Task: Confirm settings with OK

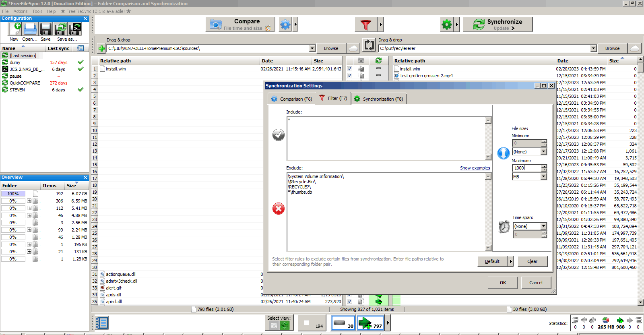Action: pos(503,283)
